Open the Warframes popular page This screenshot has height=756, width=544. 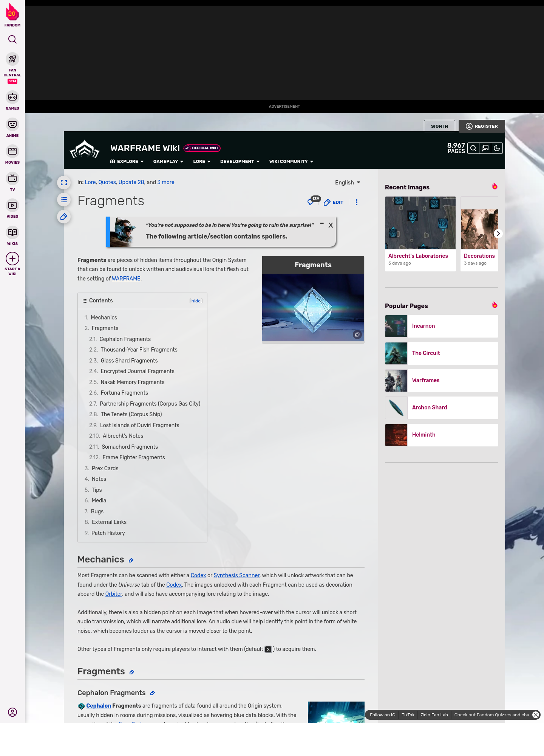[x=442, y=381]
